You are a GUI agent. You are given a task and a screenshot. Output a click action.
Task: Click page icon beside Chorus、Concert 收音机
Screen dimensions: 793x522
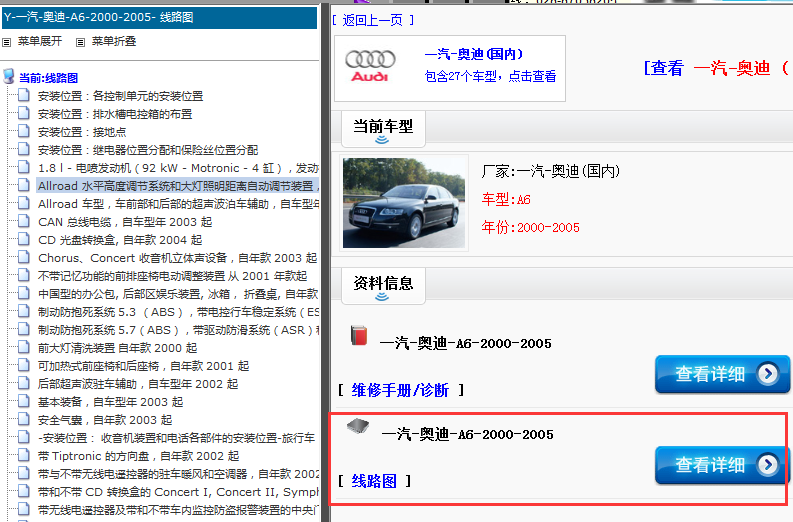24,257
